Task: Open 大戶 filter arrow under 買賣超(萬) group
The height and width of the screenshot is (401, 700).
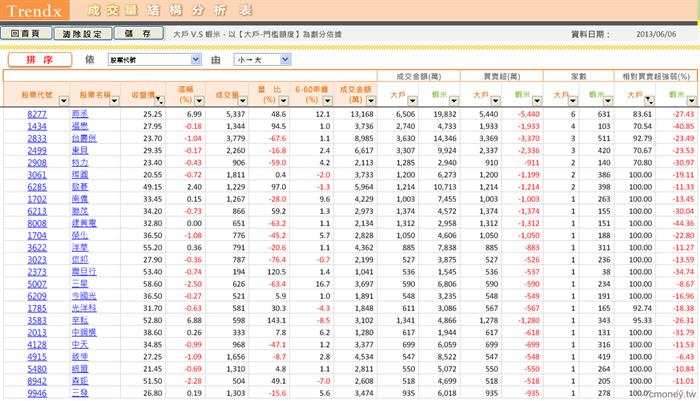Action: 495,100
